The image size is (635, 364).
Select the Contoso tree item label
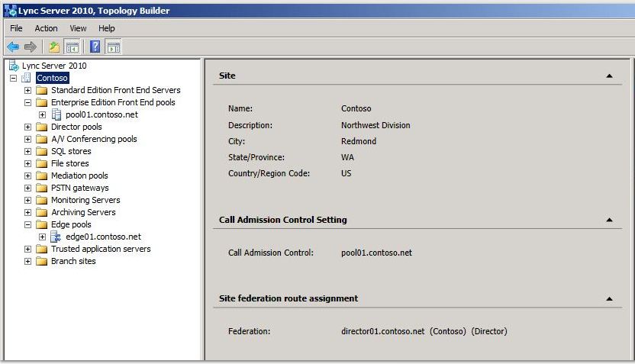52,78
